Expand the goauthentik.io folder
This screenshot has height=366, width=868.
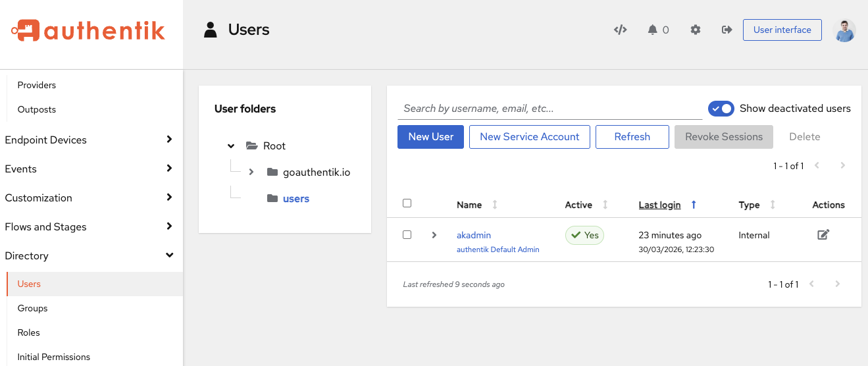(251, 172)
